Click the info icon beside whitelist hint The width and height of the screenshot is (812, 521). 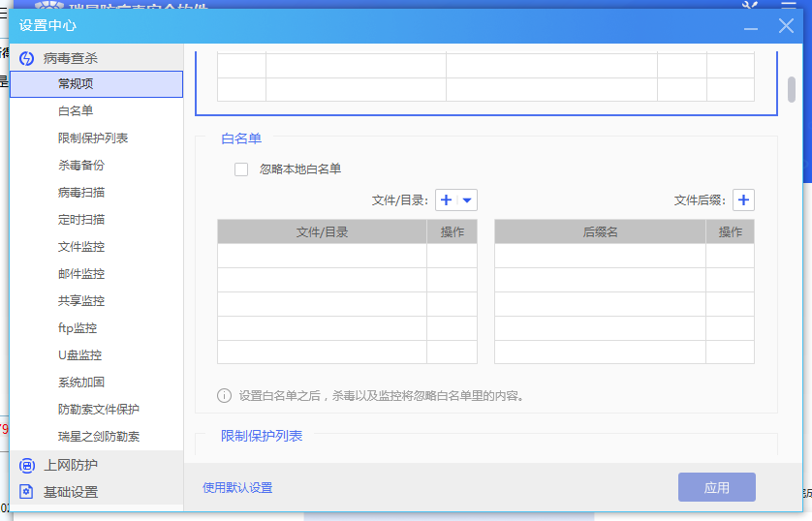point(224,395)
